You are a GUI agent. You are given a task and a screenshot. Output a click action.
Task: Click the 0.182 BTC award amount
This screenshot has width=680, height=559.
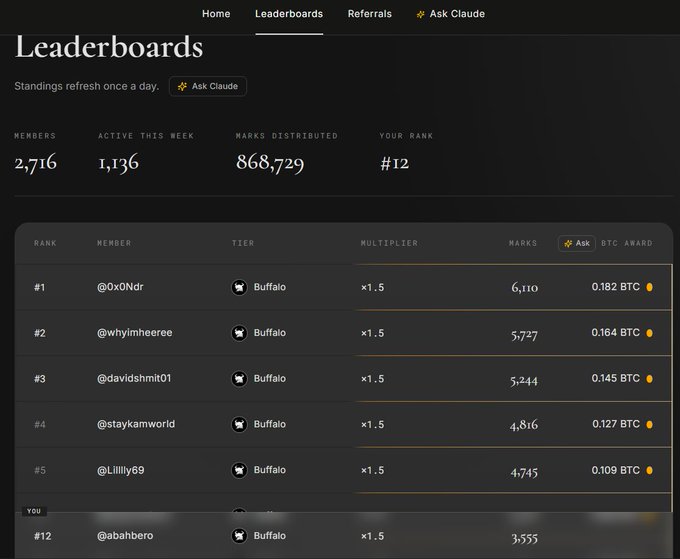(x=615, y=287)
